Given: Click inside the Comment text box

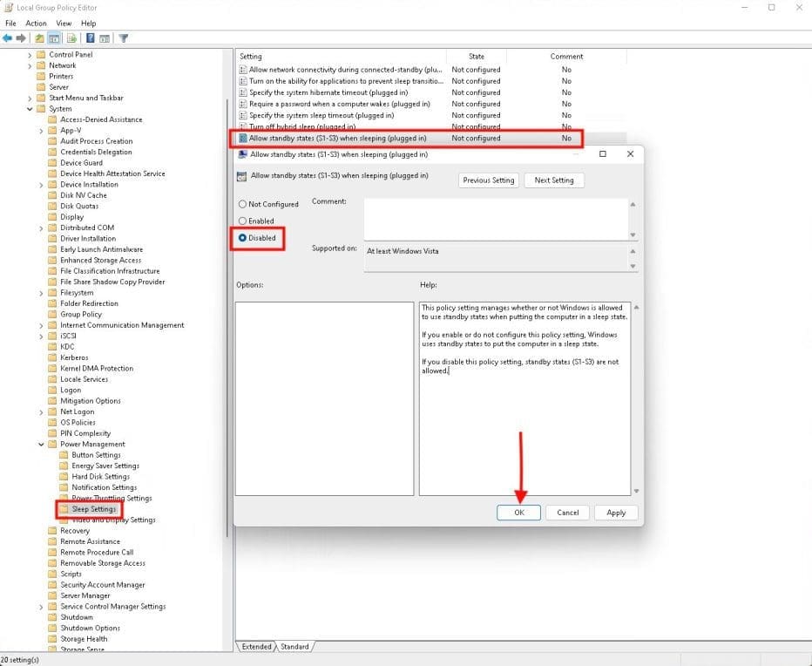Looking at the screenshot, I should point(494,219).
